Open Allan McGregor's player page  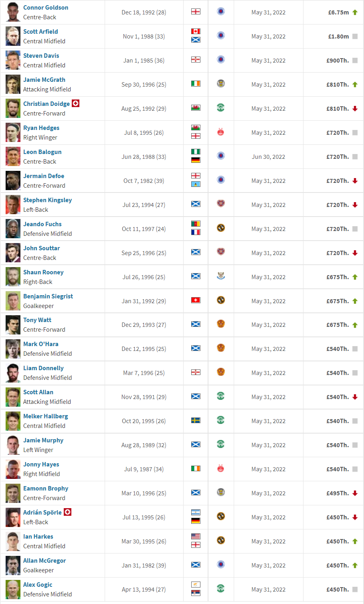tap(44, 561)
